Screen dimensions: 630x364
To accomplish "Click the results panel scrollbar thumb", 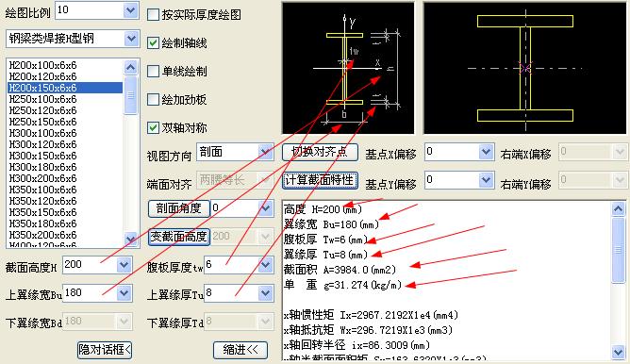I will (618, 250).
